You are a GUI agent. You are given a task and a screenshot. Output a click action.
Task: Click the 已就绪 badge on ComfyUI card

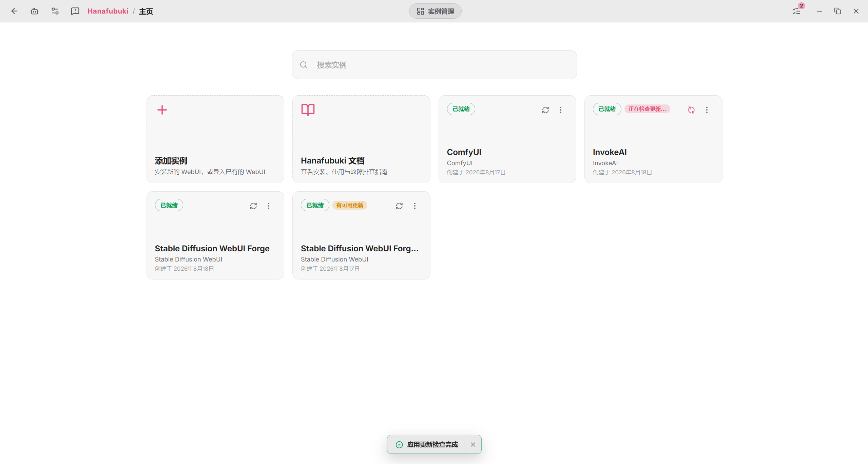click(461, 109)
